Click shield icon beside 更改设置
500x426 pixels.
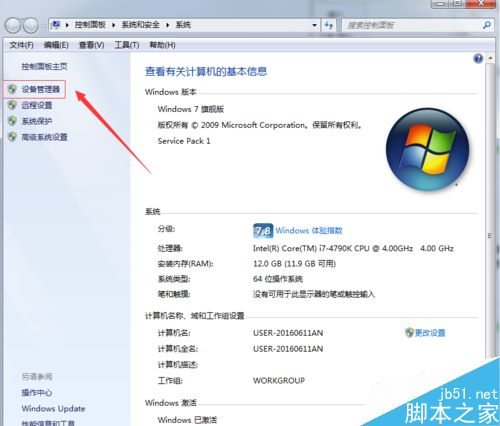tap(409, 332)
